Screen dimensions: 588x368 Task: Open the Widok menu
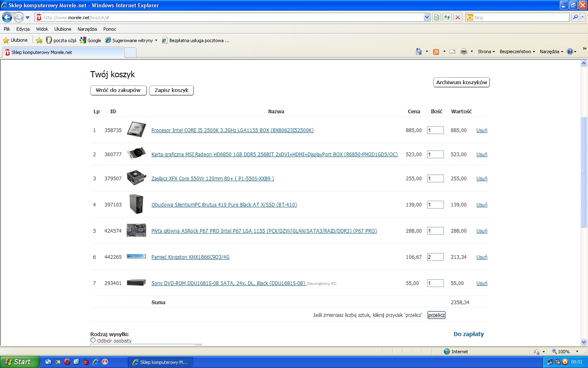42,29
